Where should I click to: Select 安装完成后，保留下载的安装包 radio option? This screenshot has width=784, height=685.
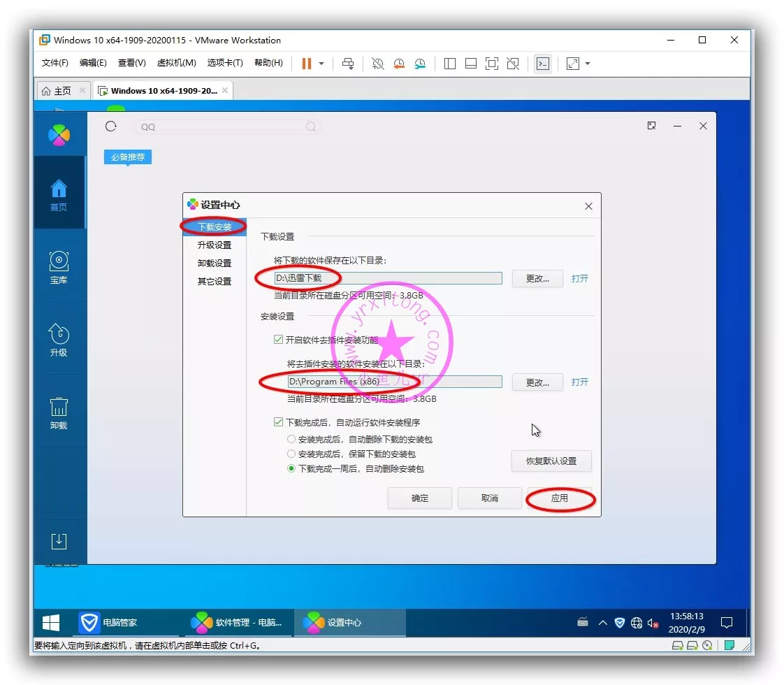coord(291,454)
